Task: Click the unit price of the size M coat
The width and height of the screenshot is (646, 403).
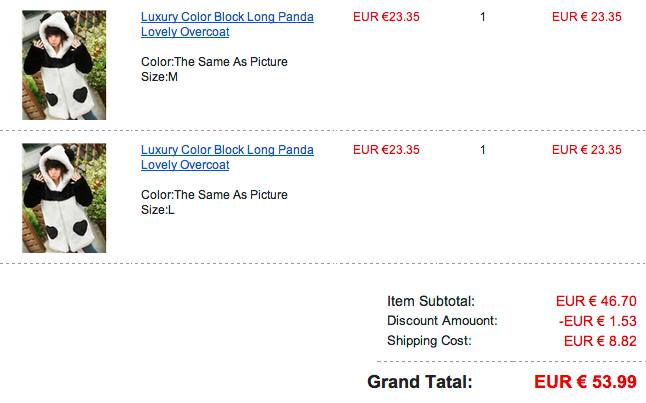Action: [x=386, y=17]
